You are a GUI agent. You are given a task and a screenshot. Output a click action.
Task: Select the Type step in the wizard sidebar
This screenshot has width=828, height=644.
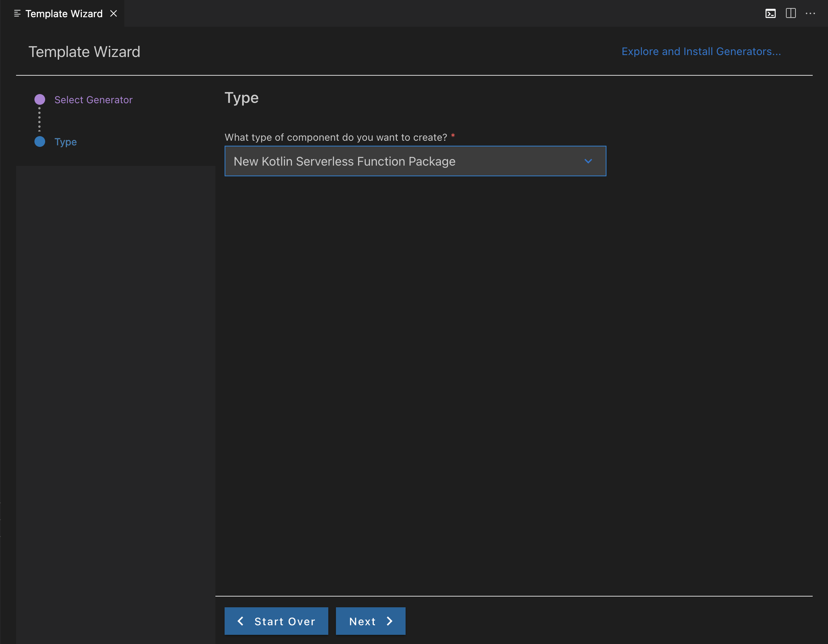[65, 142]
